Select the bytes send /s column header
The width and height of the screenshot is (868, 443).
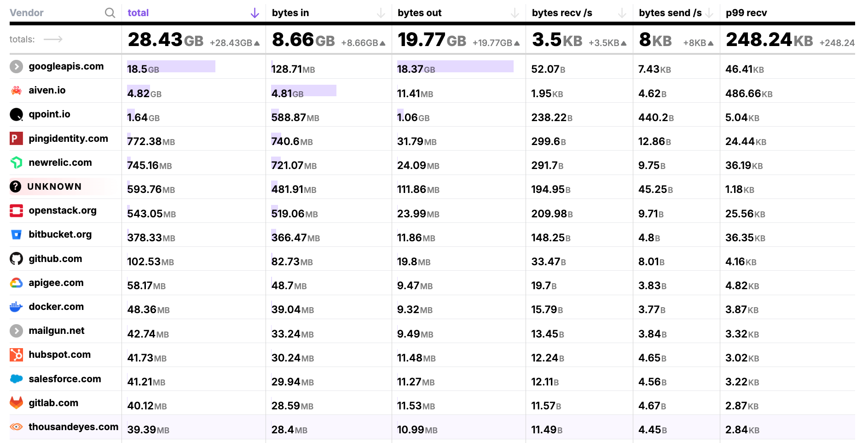[670, 13]
